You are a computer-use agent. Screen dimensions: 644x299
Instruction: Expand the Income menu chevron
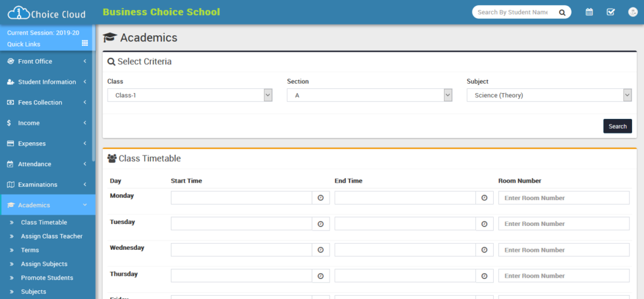(x=85, y=123)
